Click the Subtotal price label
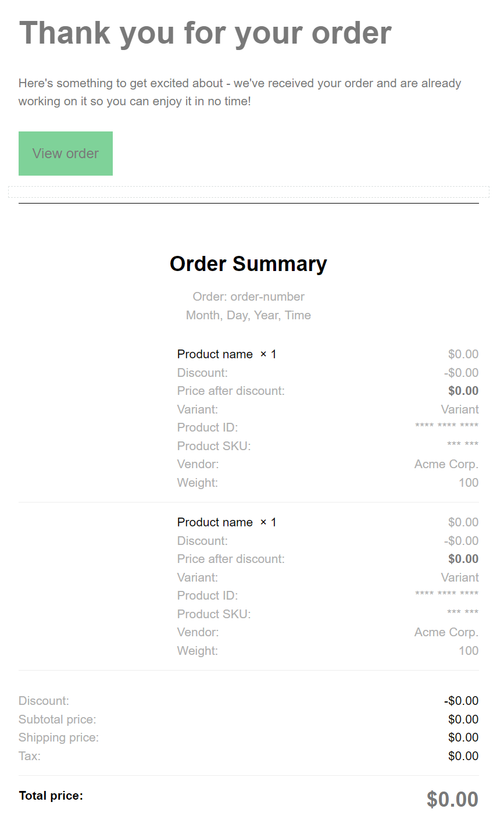Image resolution: width=504 pixels, height=834 pixels. [58, 719]
